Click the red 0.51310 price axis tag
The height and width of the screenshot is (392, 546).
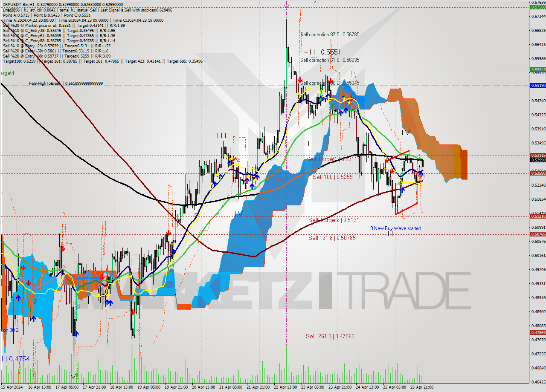pyautogui.click(x=537, y=216)
